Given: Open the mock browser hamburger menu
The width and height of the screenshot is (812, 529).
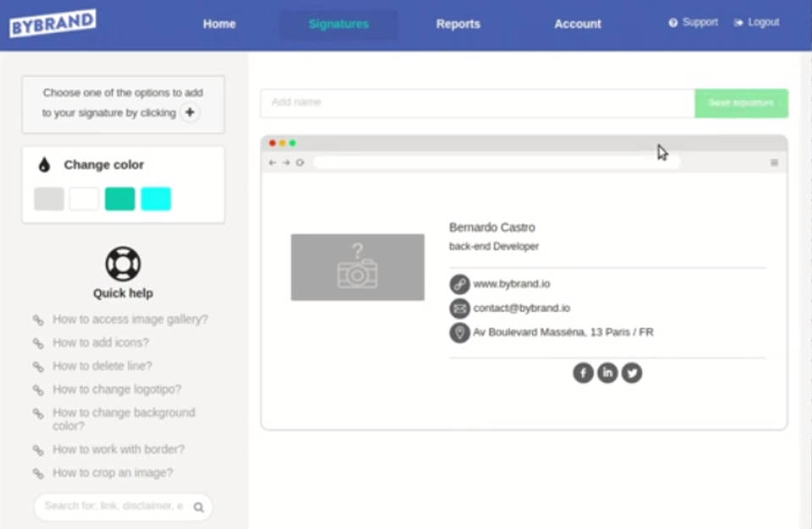Looking at the screenshot, I should coord(774,162).
